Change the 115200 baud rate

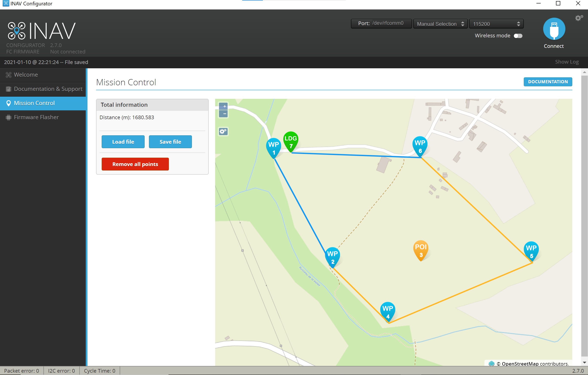(496, 24)
